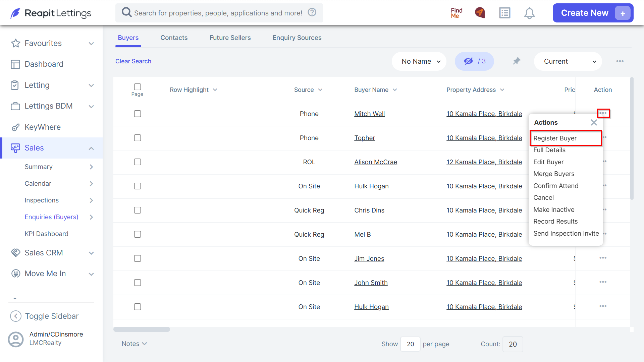Screen dimensions: 644x362
Task: Check the box for Alison McCrae row
Action: [138, 162]
